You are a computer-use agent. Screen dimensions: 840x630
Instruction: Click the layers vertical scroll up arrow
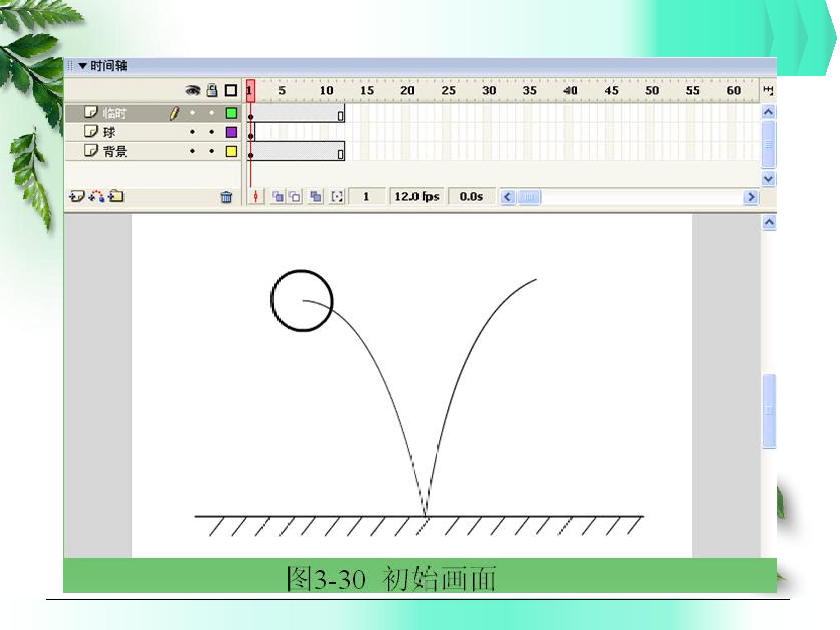(x=769, y=112)
